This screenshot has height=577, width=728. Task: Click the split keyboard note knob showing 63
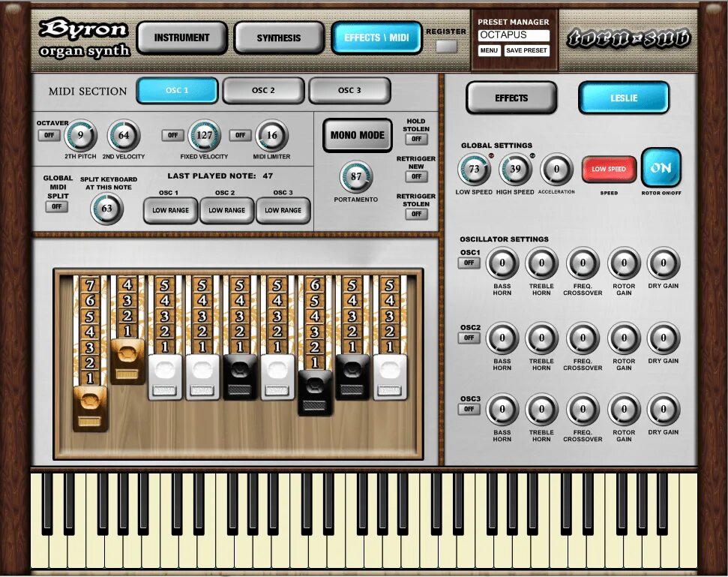click(x=106, y=208)
